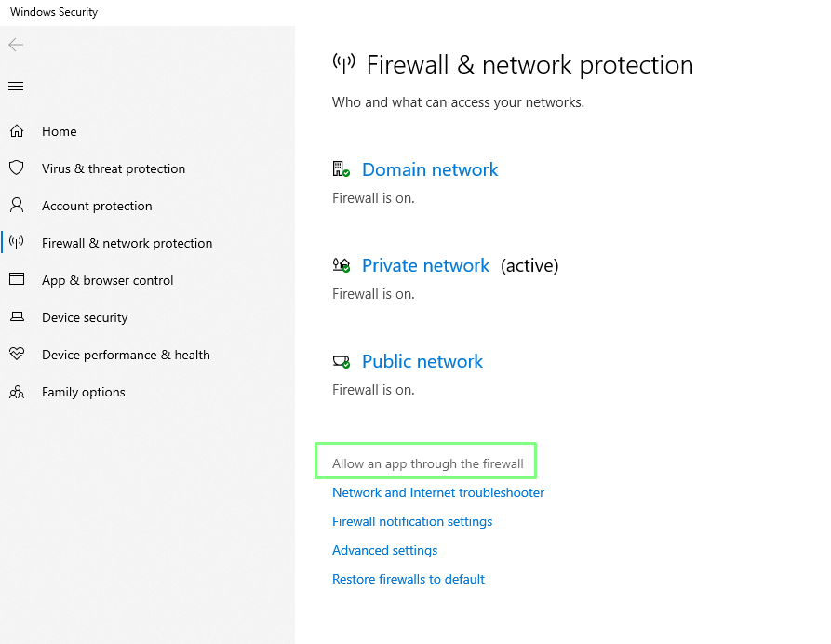Click the Device security laptop icon
Image resolution: width=831 pixels, height=644 pixels.
[17, 317]
